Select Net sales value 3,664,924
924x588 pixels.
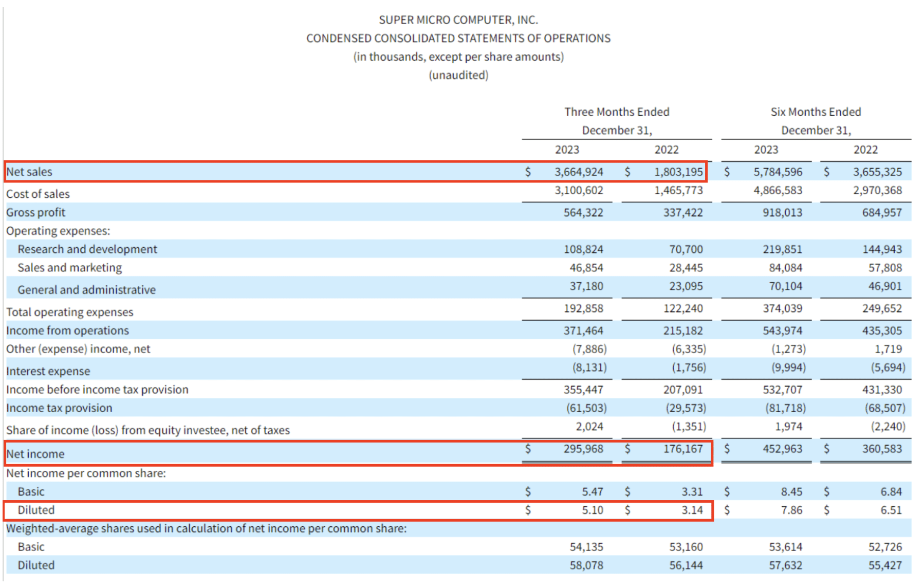(579, 172)
